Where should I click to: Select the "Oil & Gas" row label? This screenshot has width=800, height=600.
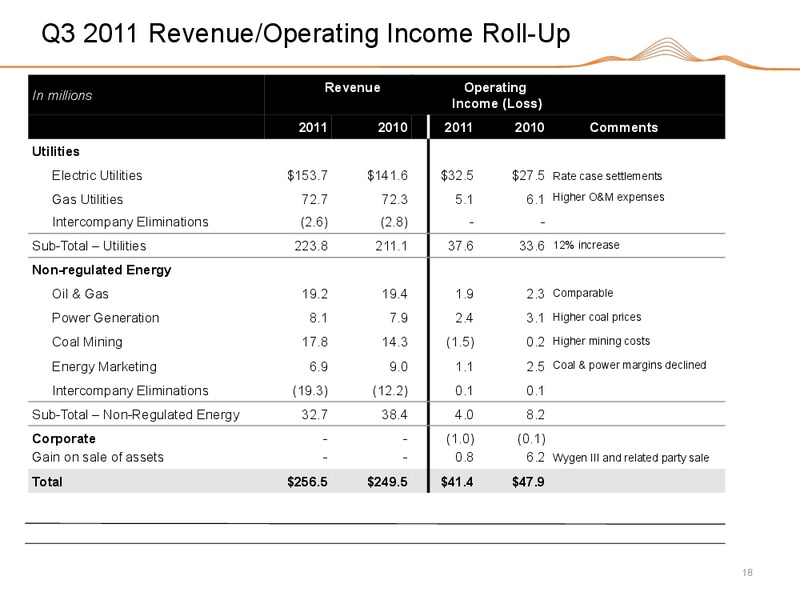pos(80,294)
